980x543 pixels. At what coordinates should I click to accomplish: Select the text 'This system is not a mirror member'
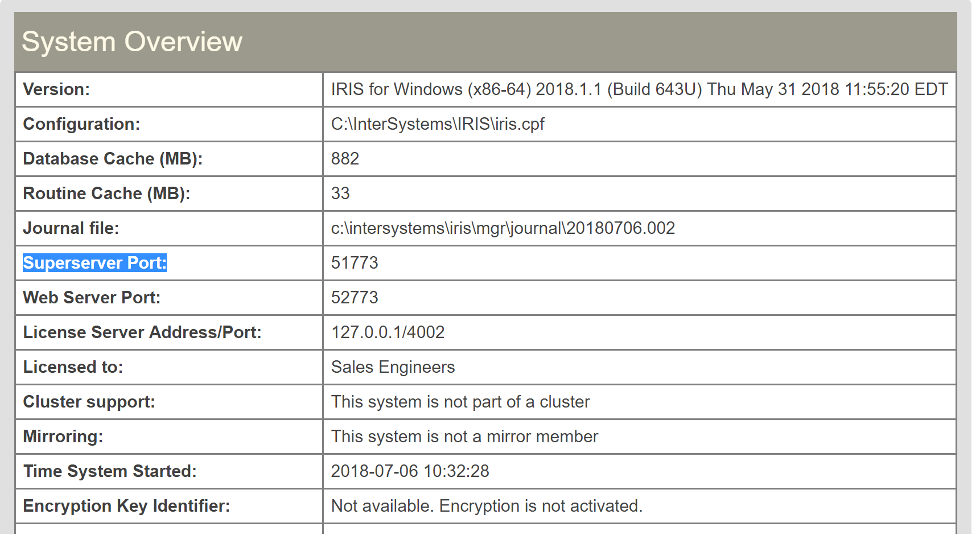pos(464,437)
